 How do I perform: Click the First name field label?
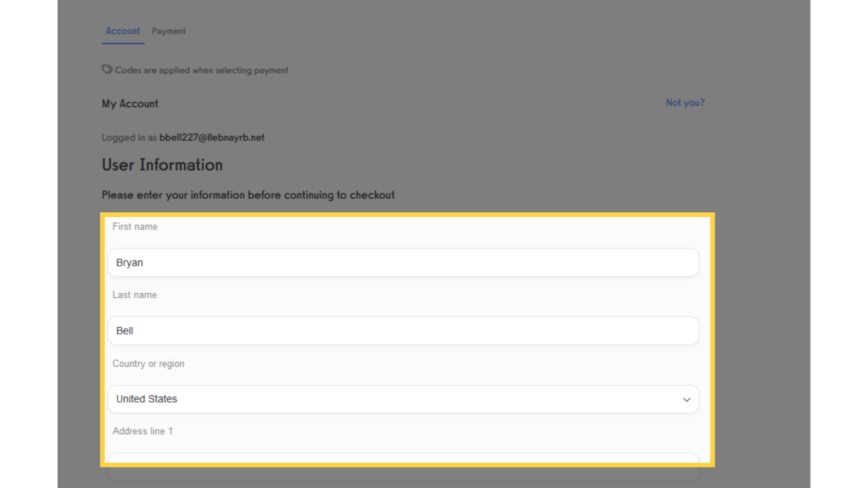[135, 226]
